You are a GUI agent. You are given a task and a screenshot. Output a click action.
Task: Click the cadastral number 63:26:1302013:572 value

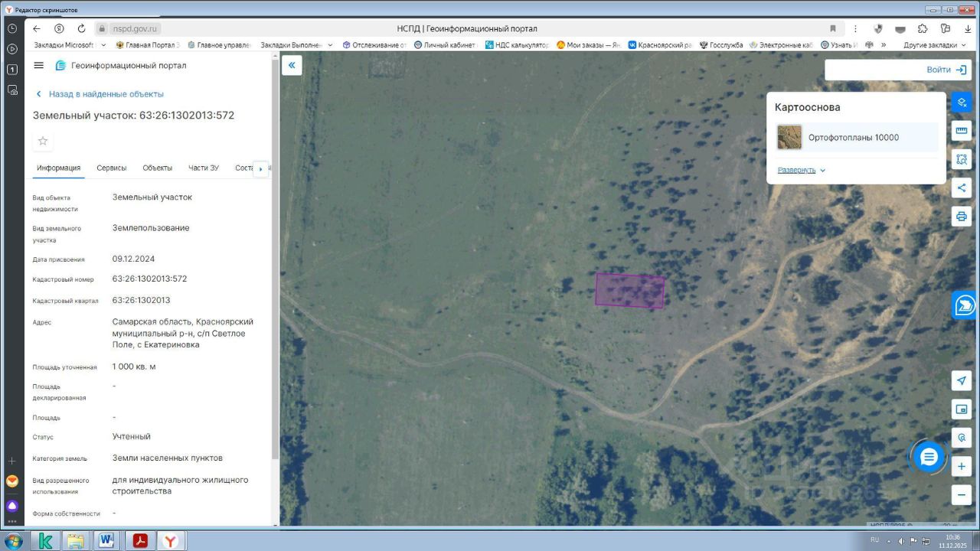click(149, 279)
